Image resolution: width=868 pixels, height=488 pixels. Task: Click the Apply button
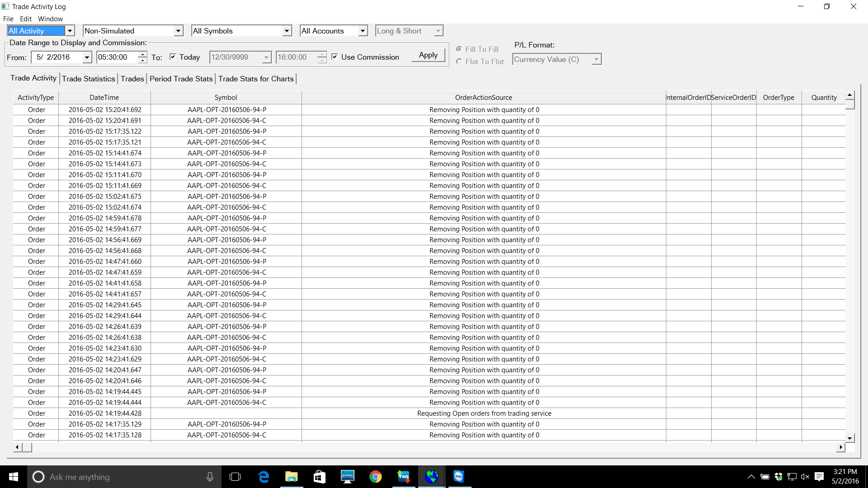click(428, 55)
